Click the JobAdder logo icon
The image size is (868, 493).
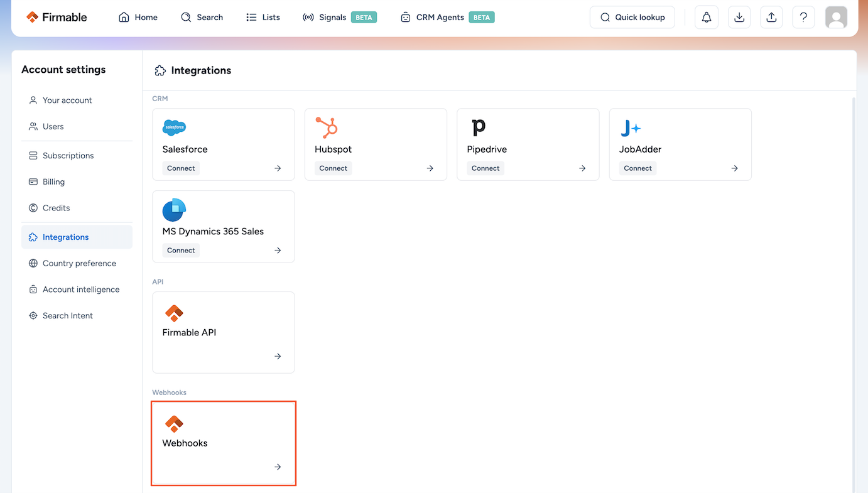[631, 128]
